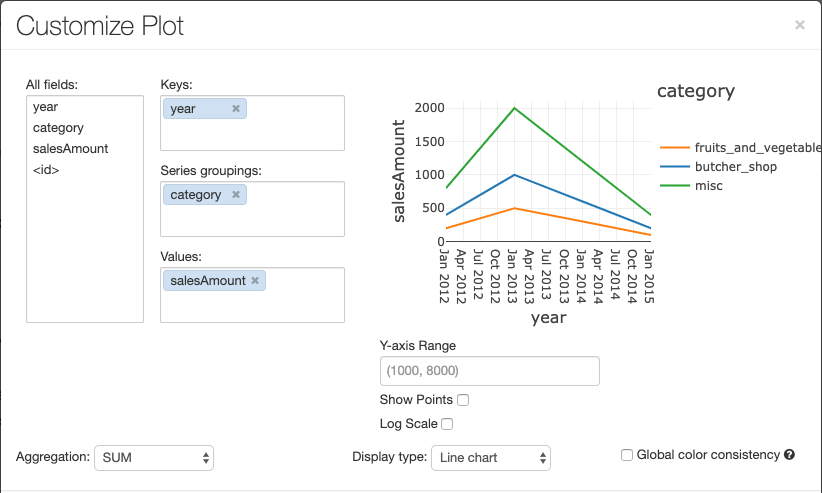Close the Customize Plot dialog
The width and height of the screenshot is (822, 493).
tap(800, 25)
